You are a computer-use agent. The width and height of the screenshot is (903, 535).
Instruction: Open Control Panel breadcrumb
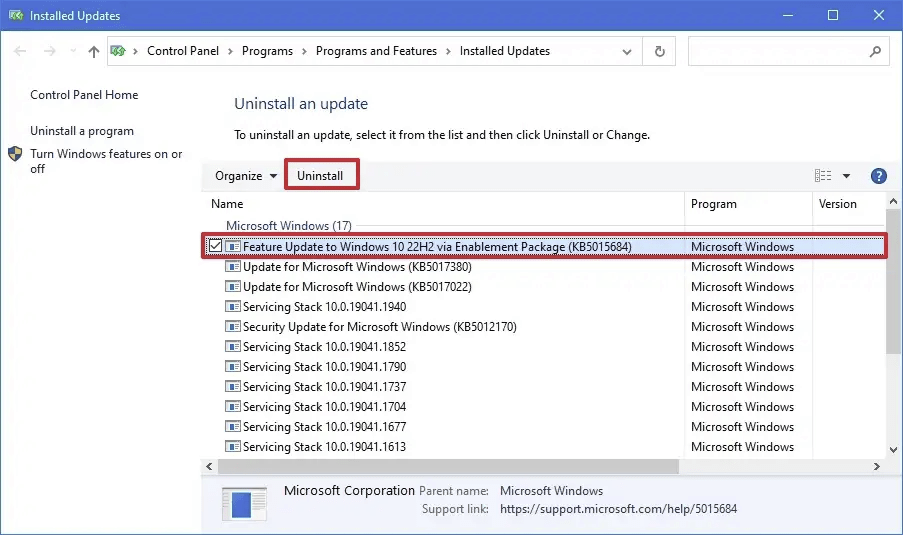click(x=183, y=51)
